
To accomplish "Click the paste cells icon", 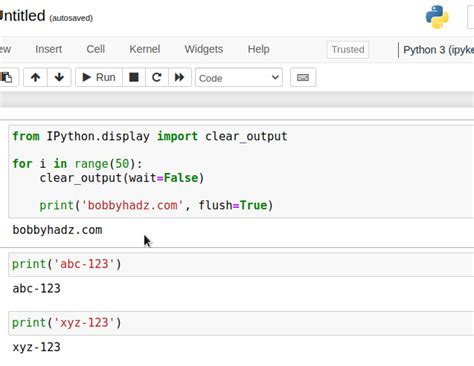I will point(7,77).
